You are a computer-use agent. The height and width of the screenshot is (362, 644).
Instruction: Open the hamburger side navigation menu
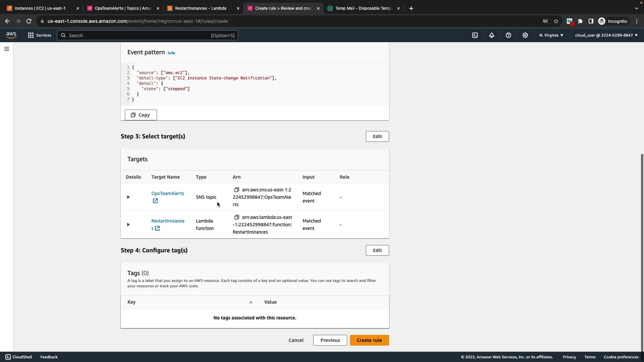coord(7,49)
